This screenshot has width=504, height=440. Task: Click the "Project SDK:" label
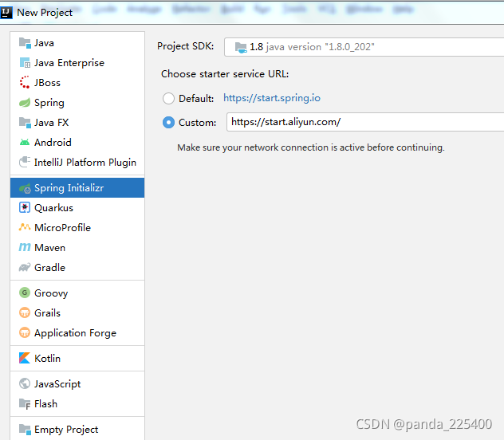click(x=186, y=46)
